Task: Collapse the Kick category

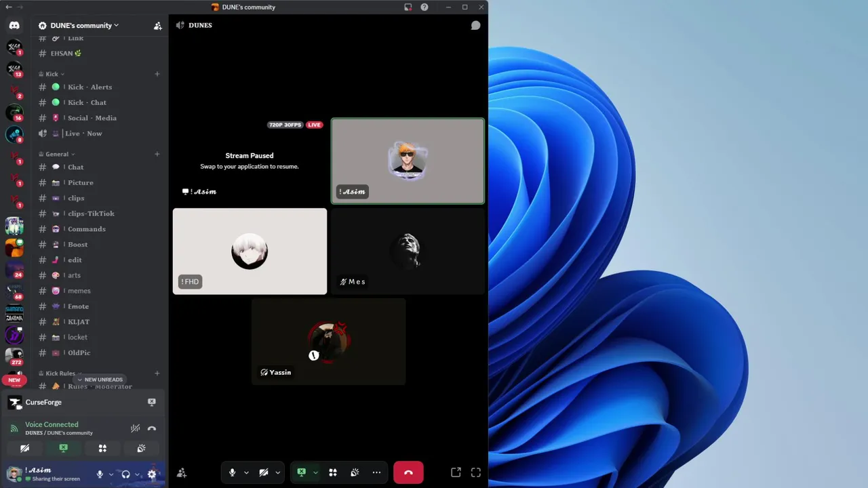Action: (x=52, y=74)
